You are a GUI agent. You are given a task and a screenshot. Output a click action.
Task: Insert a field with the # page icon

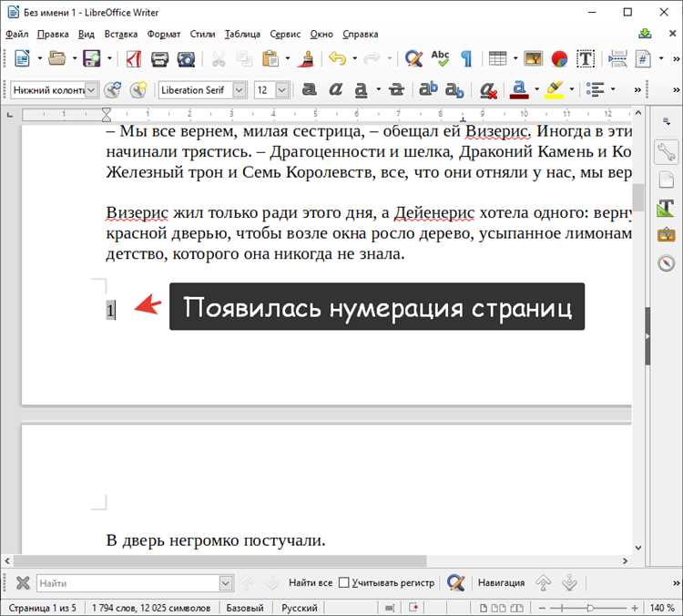coord(643,58)
